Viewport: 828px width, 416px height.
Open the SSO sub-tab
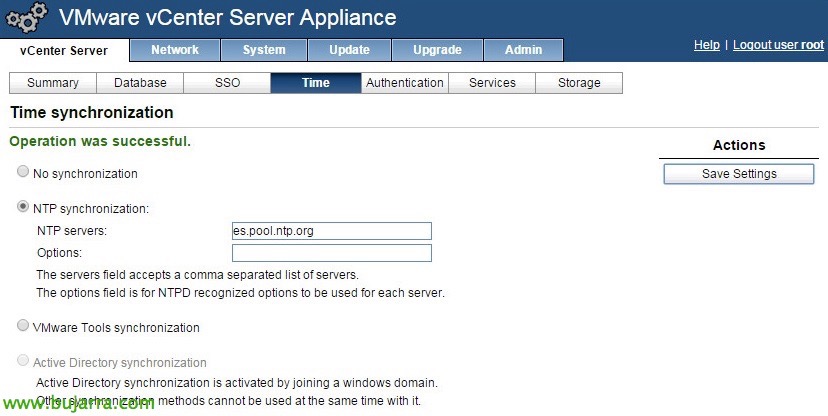point(227,83)
